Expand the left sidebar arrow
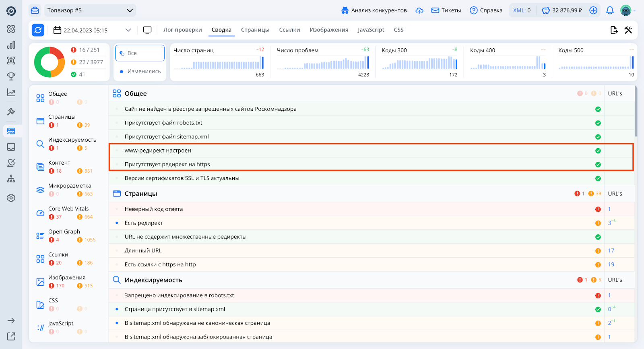Image resolution: width=644 pixels, height=349 pixels. point(11,321)
